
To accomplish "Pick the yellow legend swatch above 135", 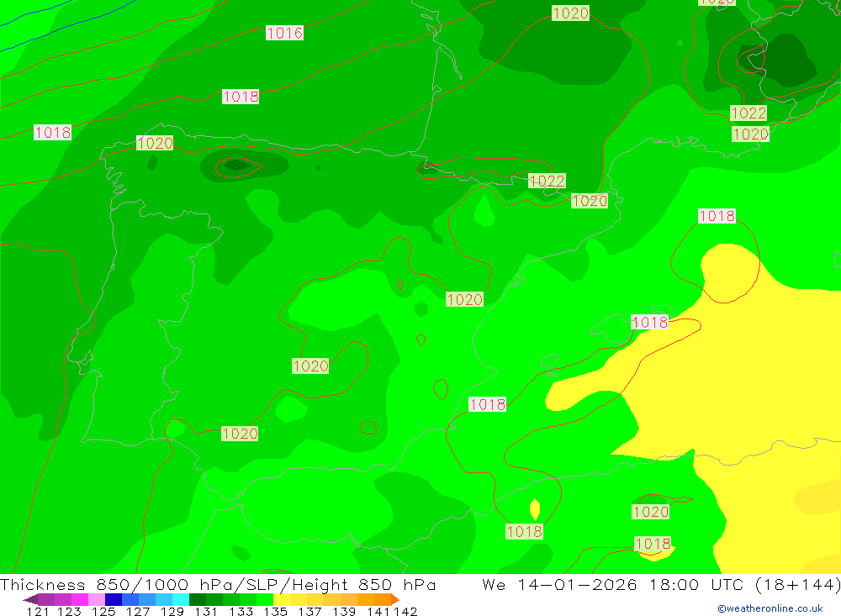I will [282, 599].
